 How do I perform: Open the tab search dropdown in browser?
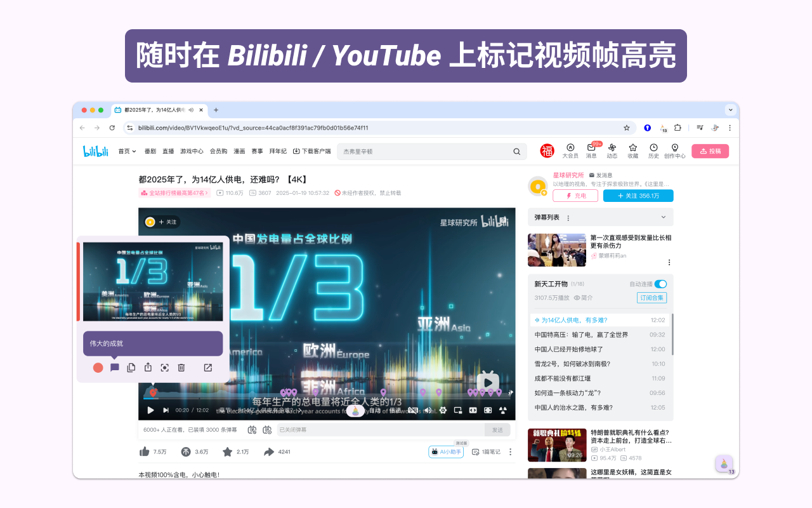click(x=730, y=110)
